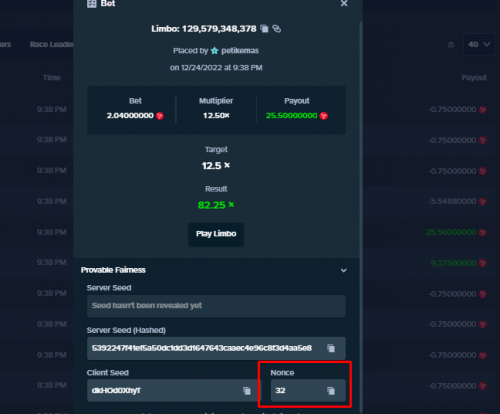Copy the Limbo bet ID
The height and width of the screenshot is (414, 500).
coord(264,29)
